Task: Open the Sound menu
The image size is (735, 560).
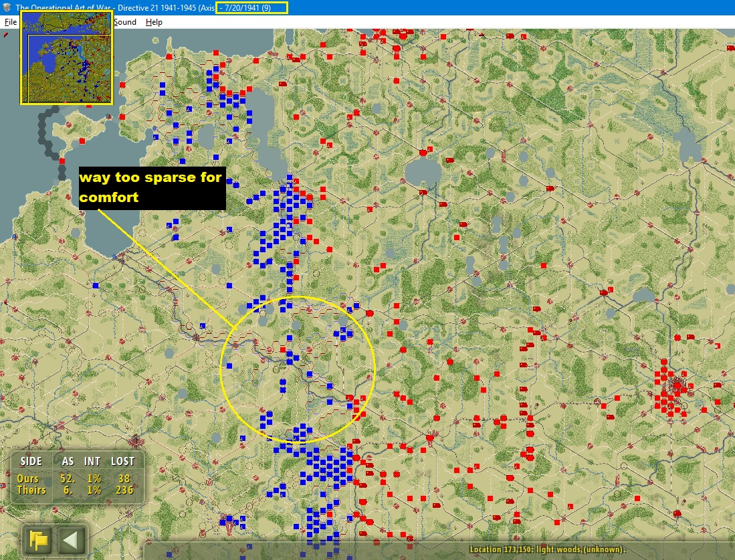Action: click(125, 22)
